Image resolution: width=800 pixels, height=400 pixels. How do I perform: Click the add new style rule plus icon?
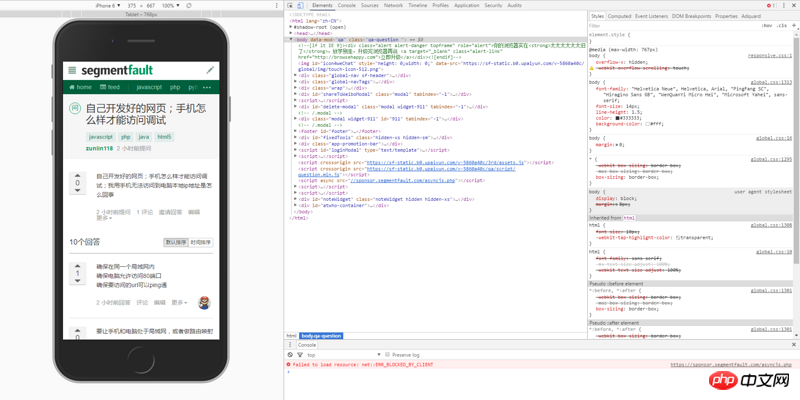pyautogui.click(x=794, y=25)
